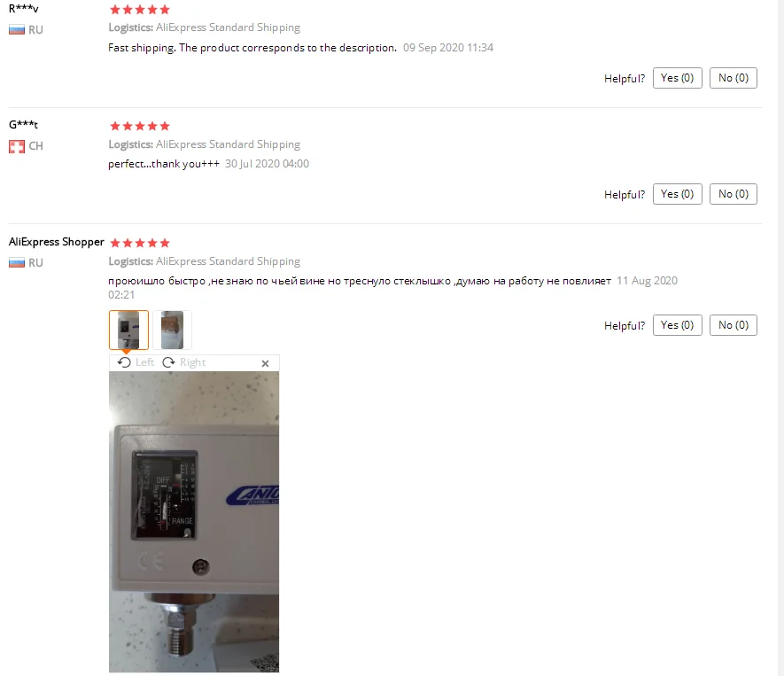Screen dimensions: 784x676
Task: Click the AliExpress Shopper reviewer name
Action: point(56,242)
